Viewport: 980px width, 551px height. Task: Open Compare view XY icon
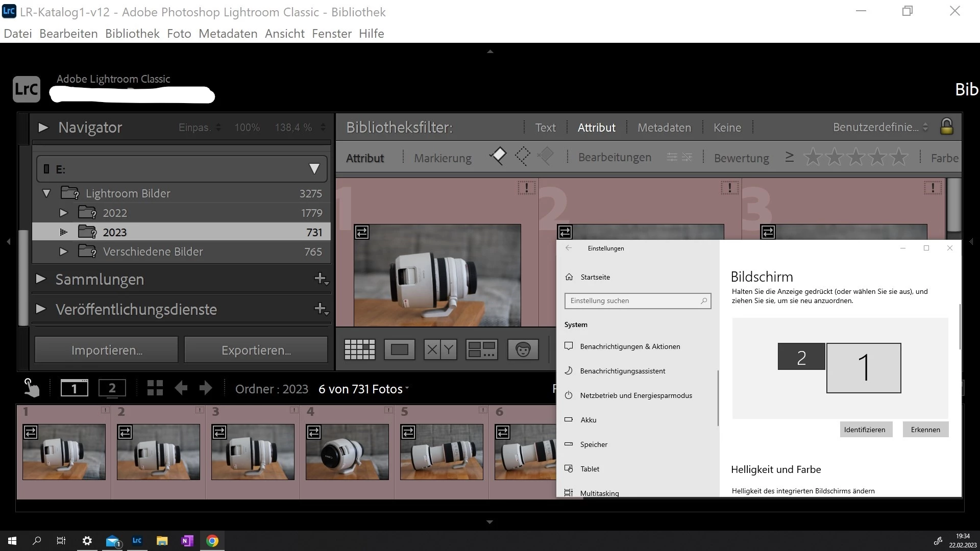(x=440, y=350)
